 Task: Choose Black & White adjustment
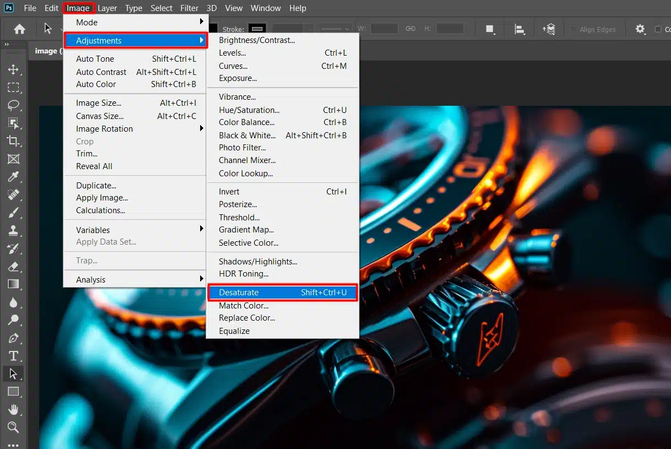tap(282, 135)
